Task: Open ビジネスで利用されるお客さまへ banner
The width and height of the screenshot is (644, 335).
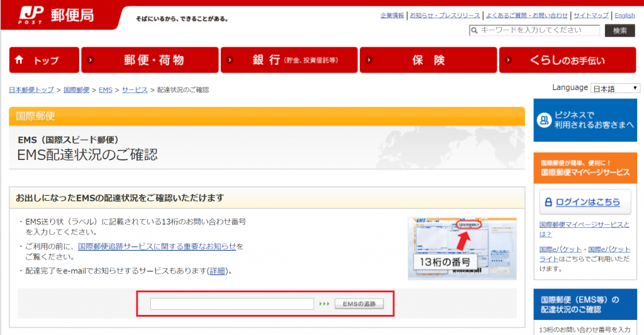Action: coord(586,120)
